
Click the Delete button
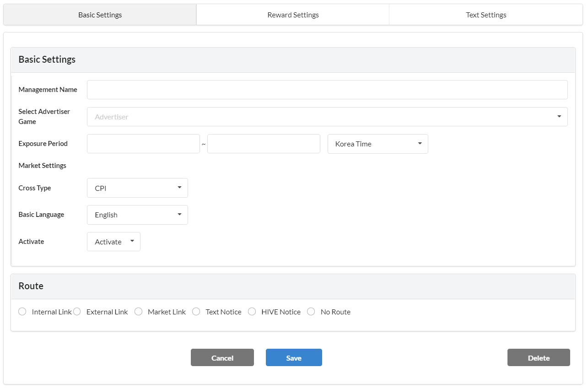tap(539, 357)
